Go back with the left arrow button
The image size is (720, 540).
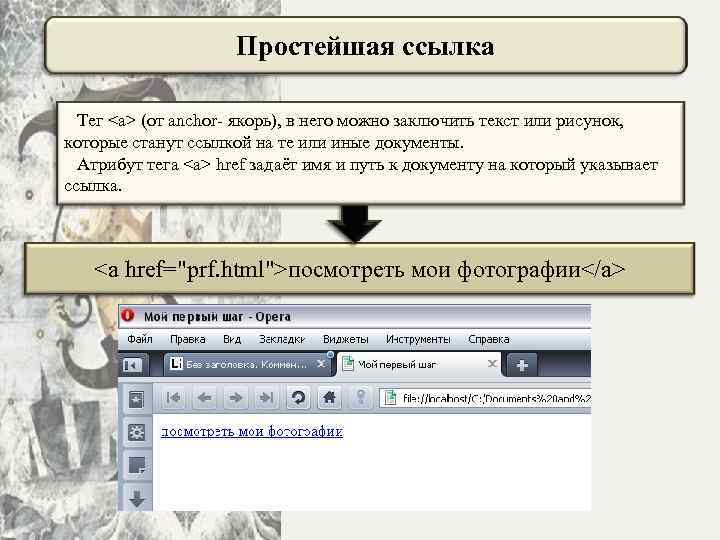pyautogui.click(x=204, y=397)
